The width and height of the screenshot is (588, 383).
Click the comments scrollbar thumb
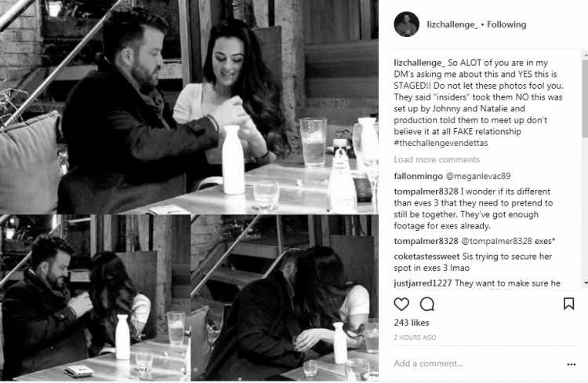pyautogui.click(x=586, y=99)
